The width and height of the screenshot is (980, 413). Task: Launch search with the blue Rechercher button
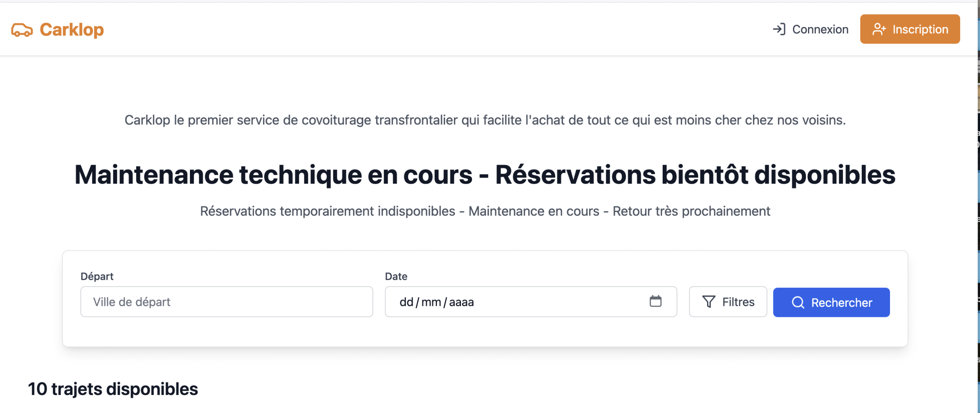[x=831, y=302]
